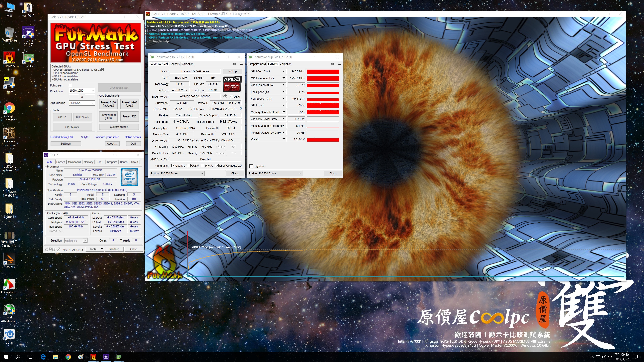Open Microsoft Edge from taskbar
This screenshot has height=362, width=644.
(43, 357)
